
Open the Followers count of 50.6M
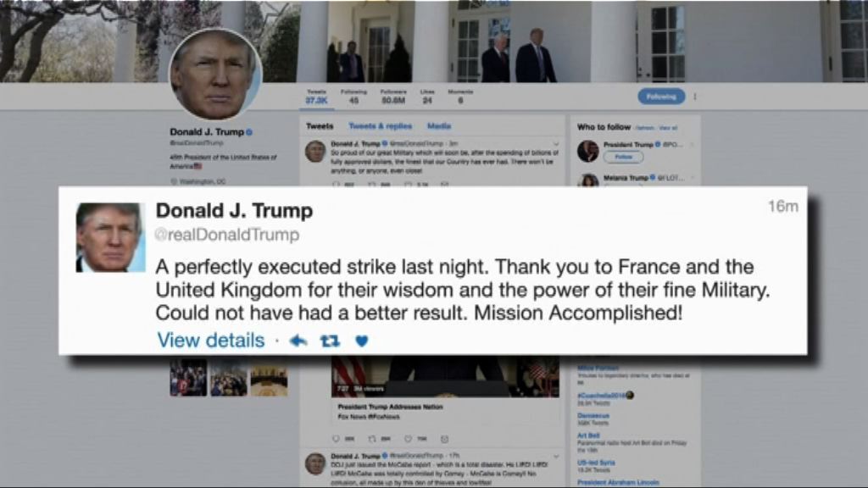[x=393, y=97]
